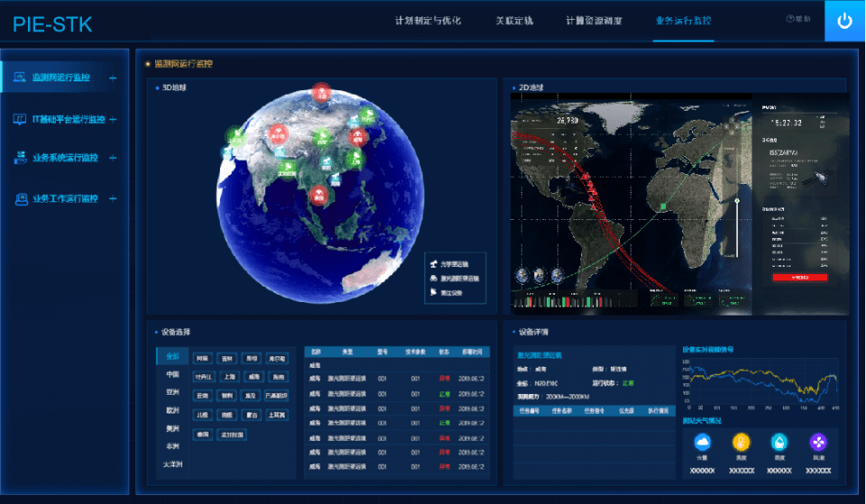Viewport: 866px width, 504px height.
Task: Click the 监测网运行监控 sidebar monitor icon
Action: (x=20, y=78)
